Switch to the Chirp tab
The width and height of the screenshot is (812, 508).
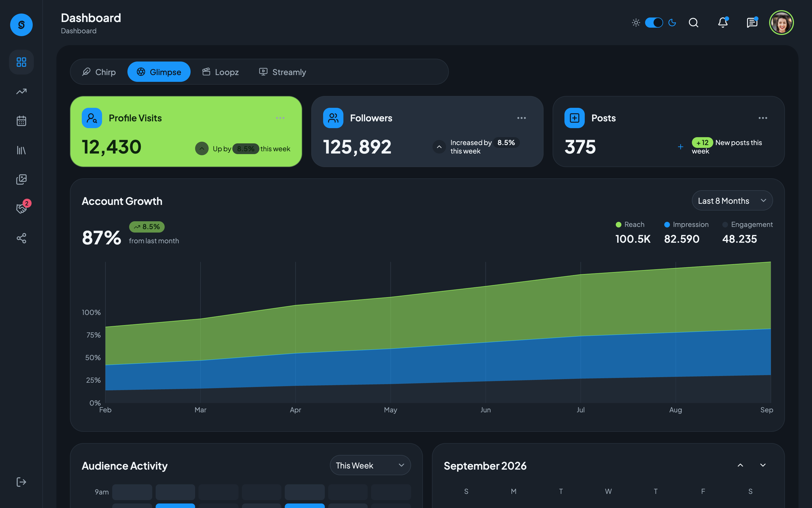coord(99,72)
